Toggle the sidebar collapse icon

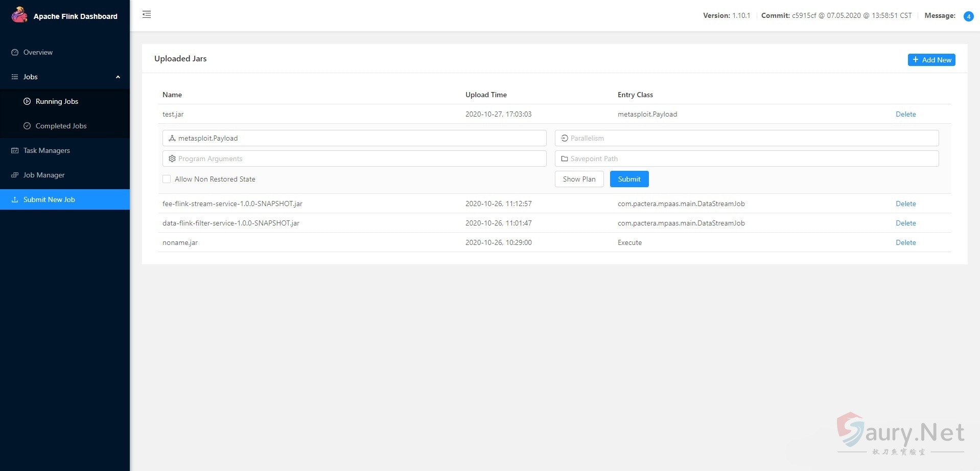(x=147, y=14)
